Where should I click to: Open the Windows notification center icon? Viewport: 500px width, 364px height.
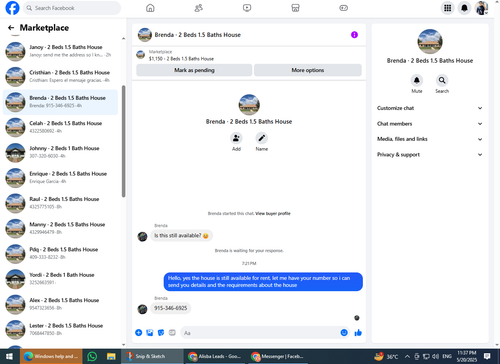click(x=487, y=356)
